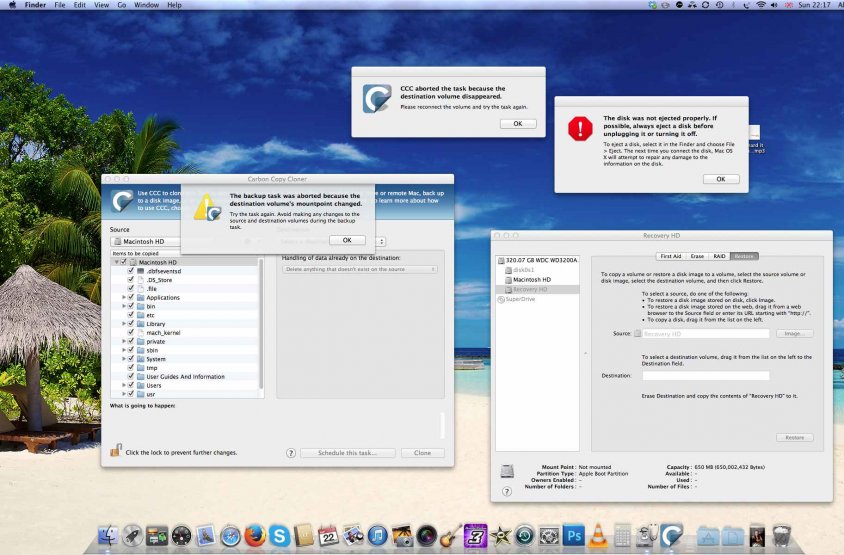Open the Window menu
This screenshot has height=555, width=844.
coord(146,5)
